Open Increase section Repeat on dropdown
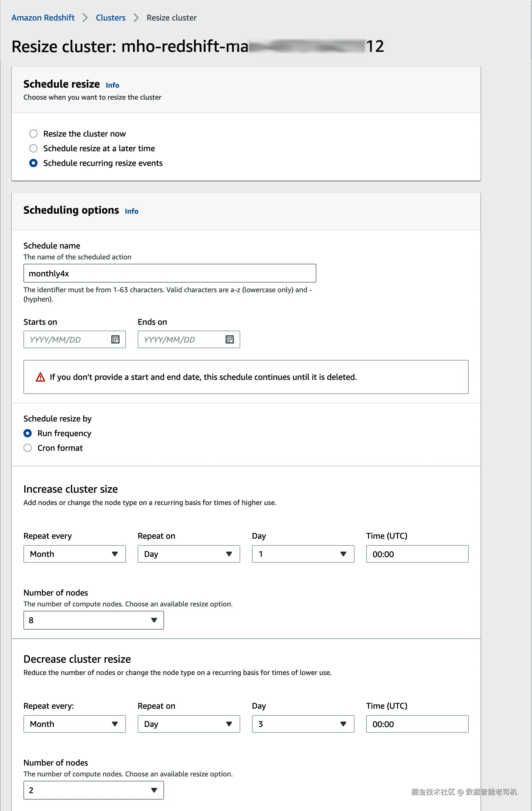532x811 pixels. 189,554
